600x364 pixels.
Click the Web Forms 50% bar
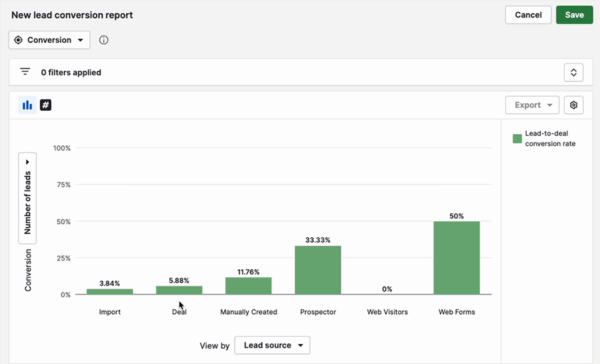[x=456, y=258]
